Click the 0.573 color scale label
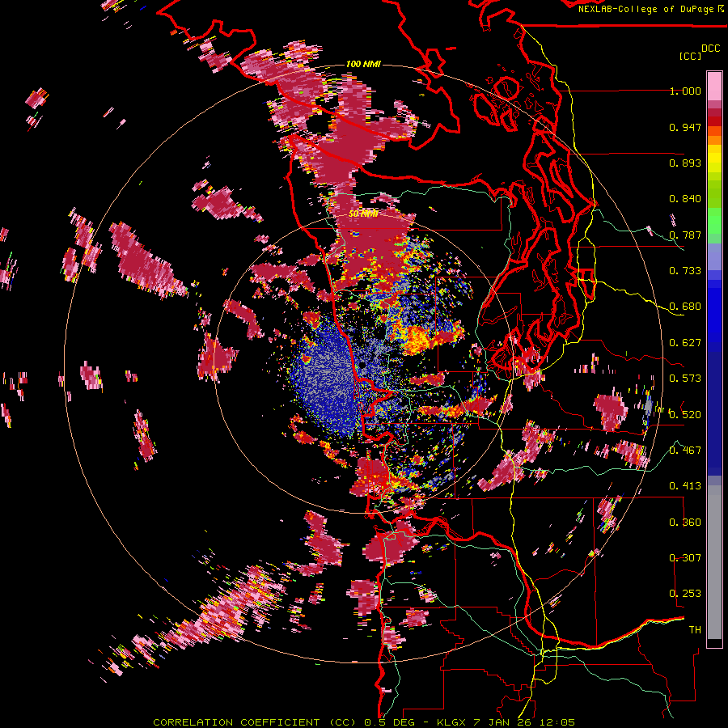Screen dimensions: 728x728 [x=685, y=379]
